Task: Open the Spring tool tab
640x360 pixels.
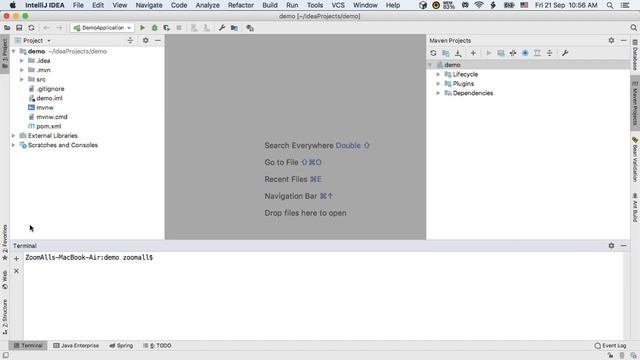Action: (121, 345)
